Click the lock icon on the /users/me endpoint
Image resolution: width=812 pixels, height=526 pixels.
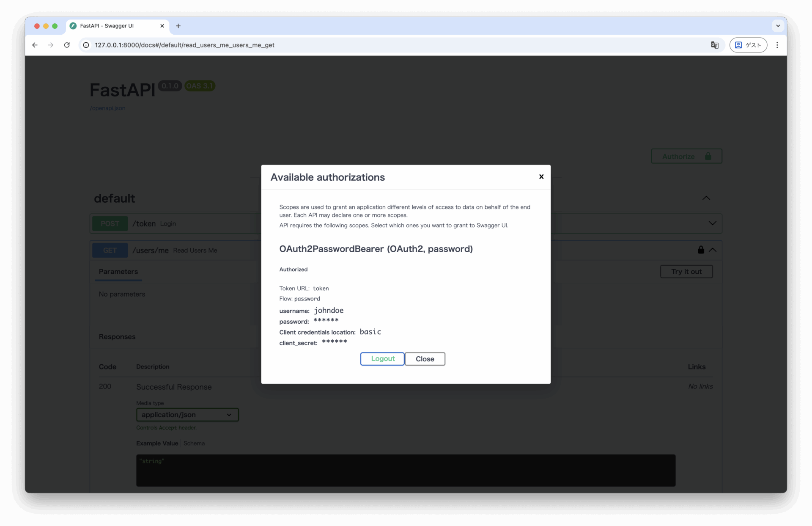[x=700, y=250]
